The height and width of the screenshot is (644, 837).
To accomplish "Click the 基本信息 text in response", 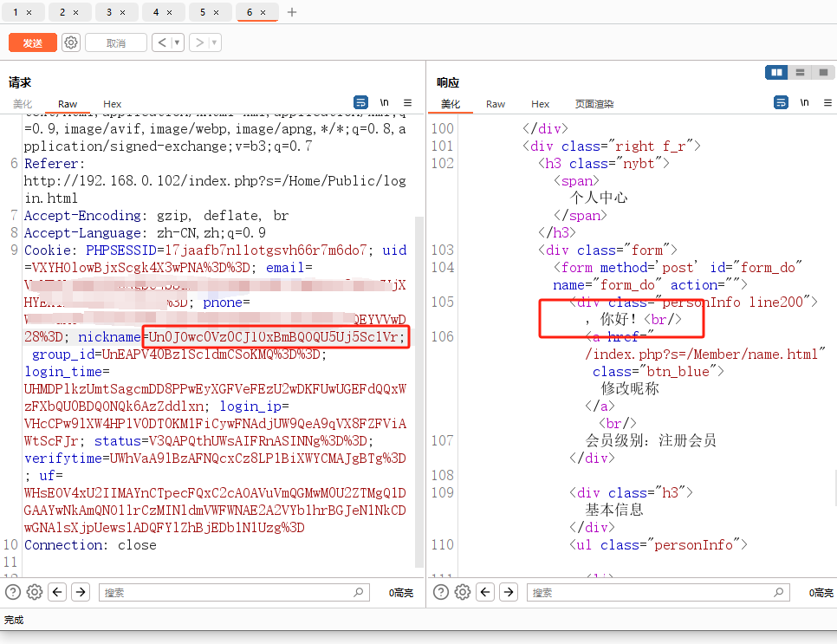I will (x=614, y=510).
